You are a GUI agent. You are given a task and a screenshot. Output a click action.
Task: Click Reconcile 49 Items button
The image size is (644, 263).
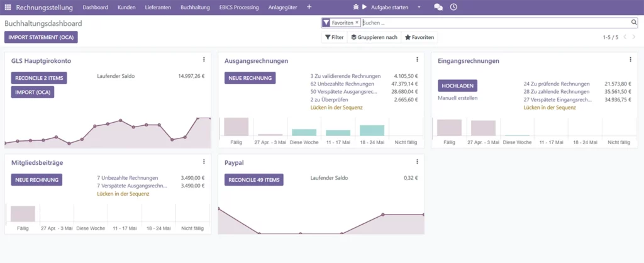(x=254, y=179)
